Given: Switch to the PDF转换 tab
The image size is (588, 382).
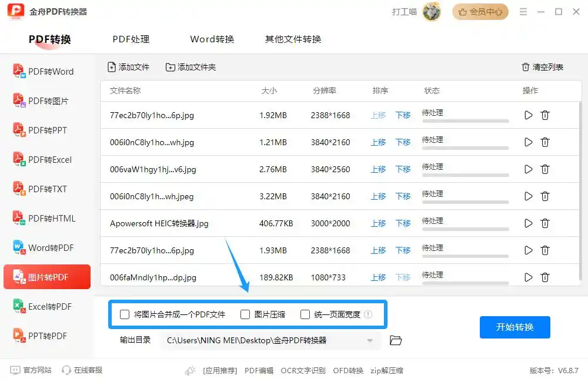Looking at the screenshot, I should coord(49,39).
